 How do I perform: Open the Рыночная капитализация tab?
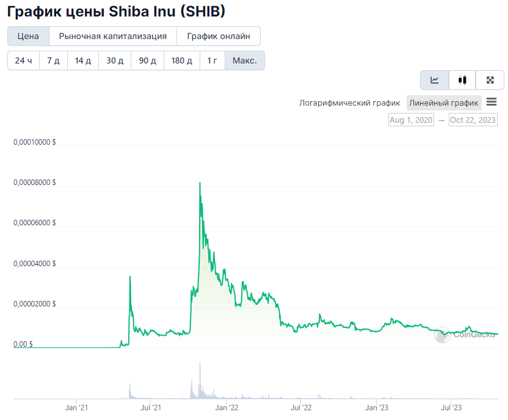tap(113, 36)
